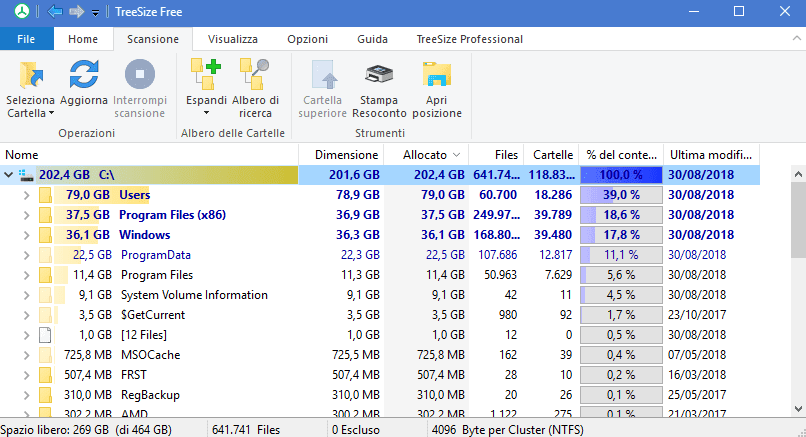Open the Espandi dropdown arrow
This screenshot has width=806, height=437.
pos(206,113)
